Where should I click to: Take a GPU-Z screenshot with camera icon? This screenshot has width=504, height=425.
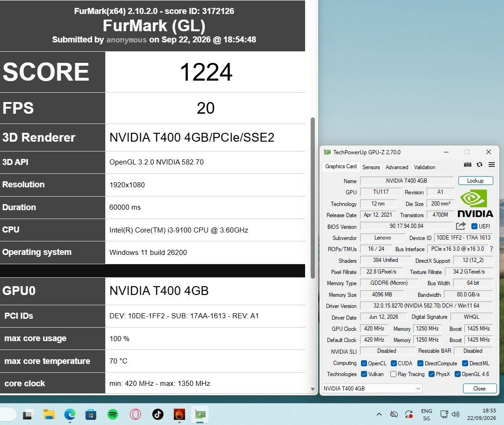[467, 165]
